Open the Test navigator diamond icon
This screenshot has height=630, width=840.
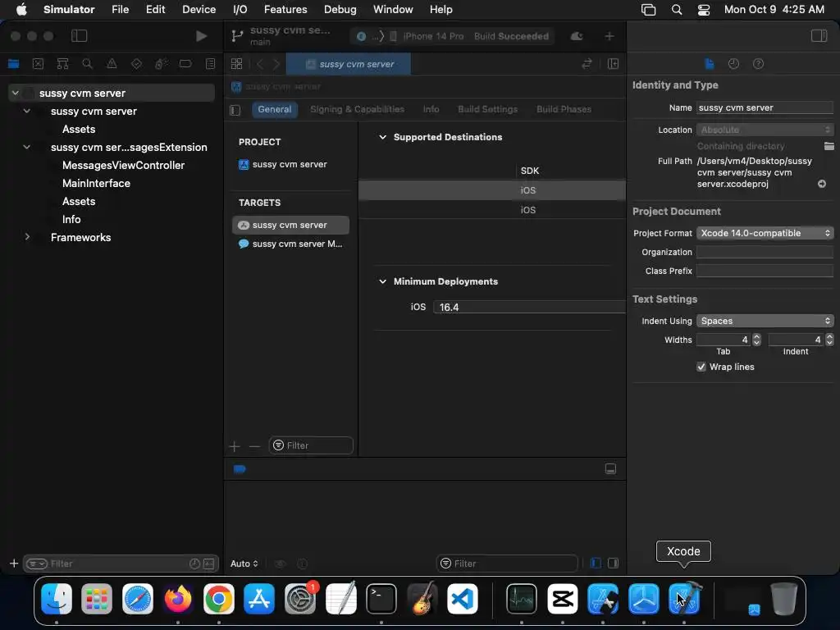(137, 64)
